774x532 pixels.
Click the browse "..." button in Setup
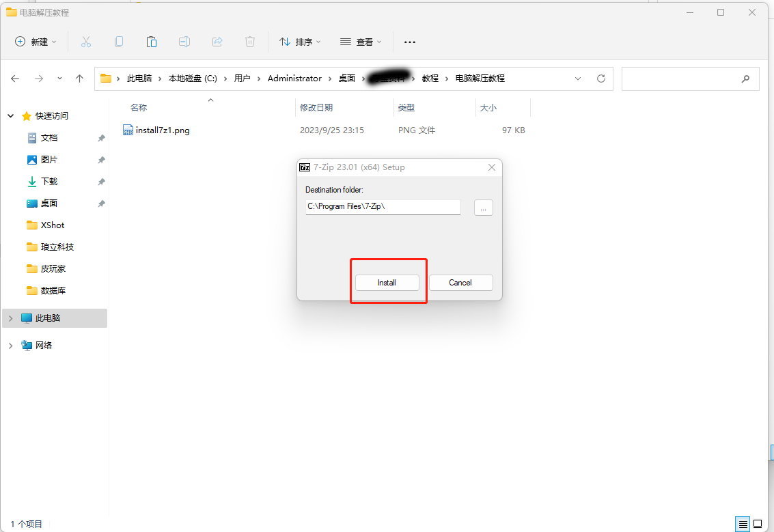[x=483, y=208]
